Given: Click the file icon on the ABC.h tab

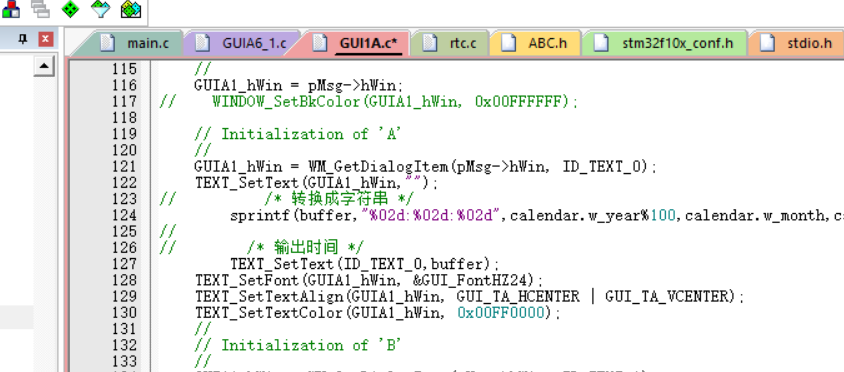Looking at the screenshot, I should tap(508, 43).
